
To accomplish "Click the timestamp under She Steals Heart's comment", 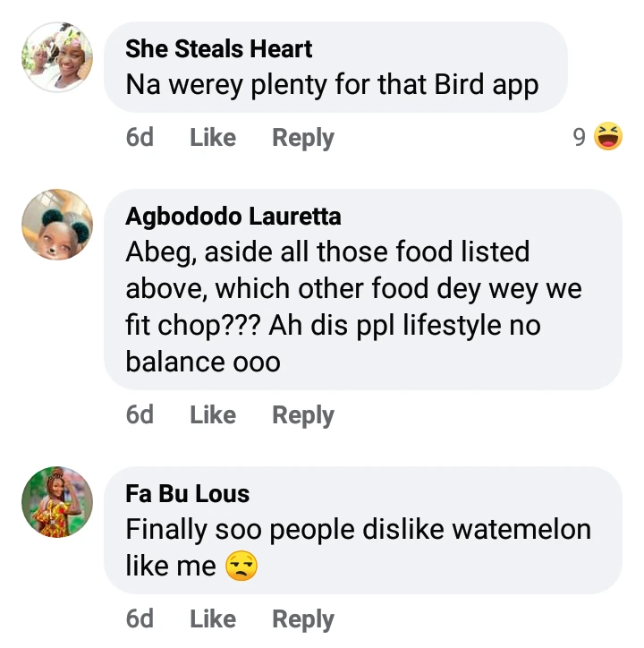I will pos(140,138).
